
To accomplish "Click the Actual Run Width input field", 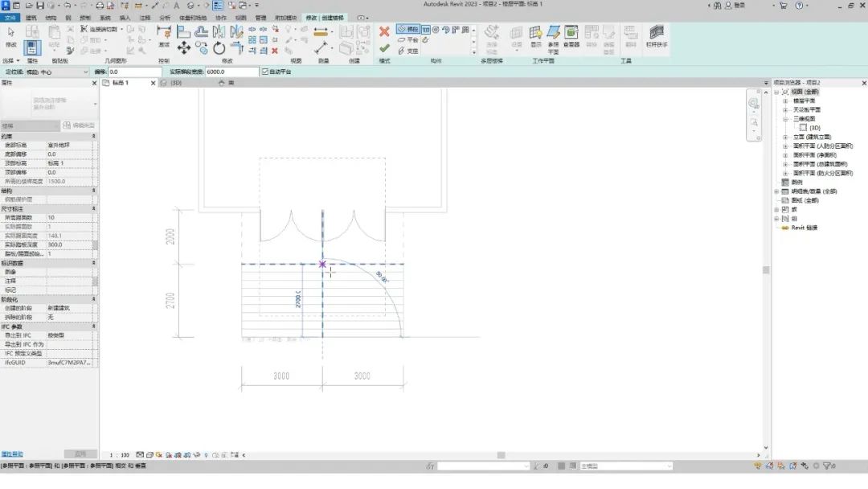I will tap(232, 72).
